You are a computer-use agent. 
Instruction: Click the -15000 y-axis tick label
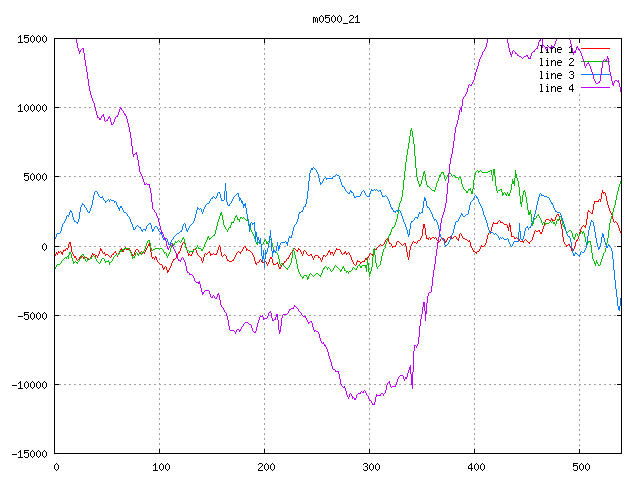28,454
